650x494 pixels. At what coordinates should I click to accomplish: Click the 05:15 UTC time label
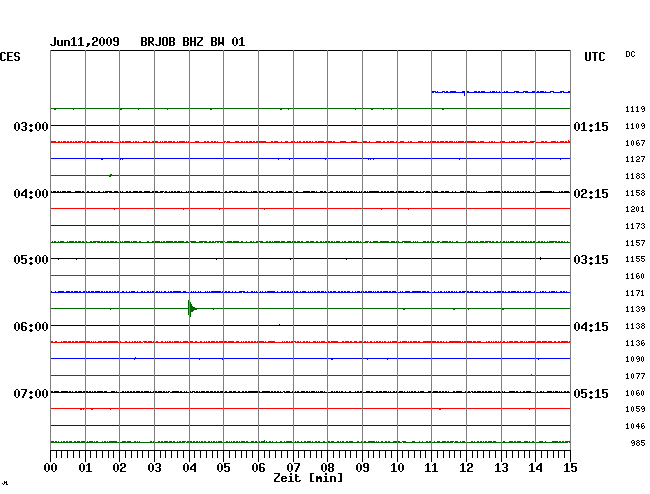591,393
